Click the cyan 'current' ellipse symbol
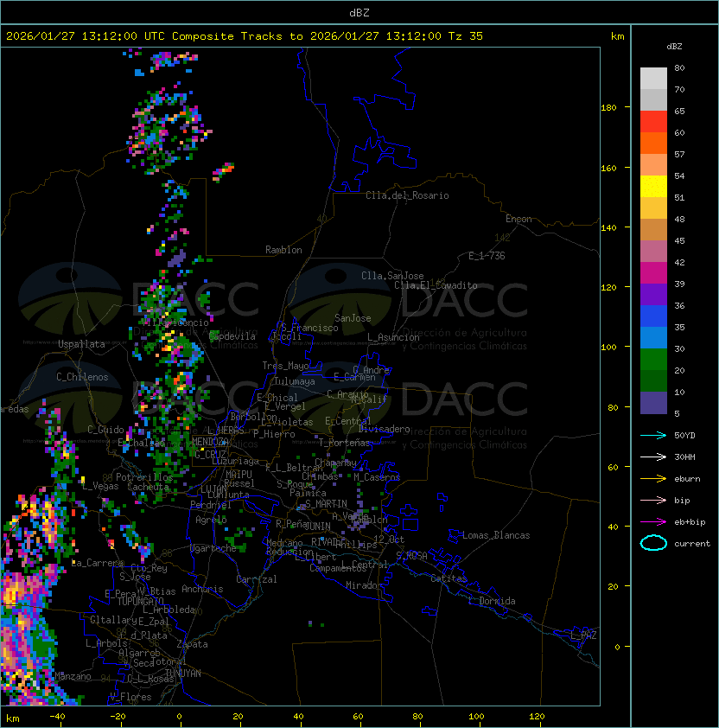 [x=653, y=543]
